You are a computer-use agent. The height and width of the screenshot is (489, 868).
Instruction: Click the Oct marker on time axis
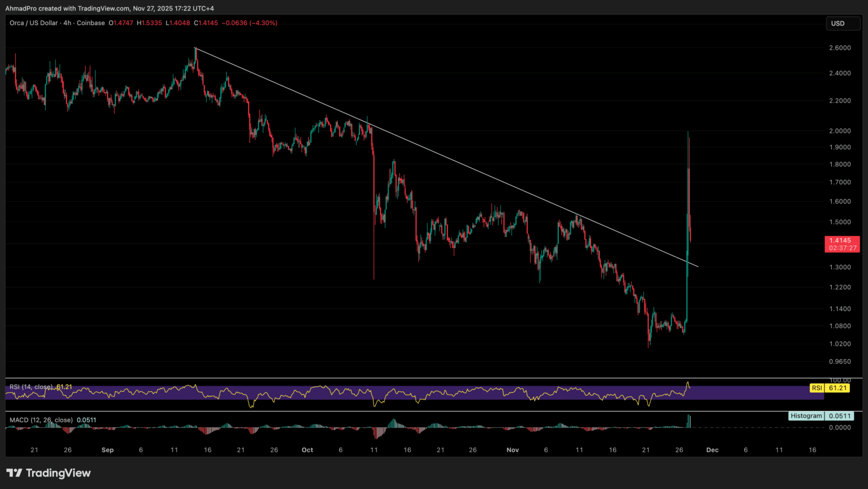point(307,451)
